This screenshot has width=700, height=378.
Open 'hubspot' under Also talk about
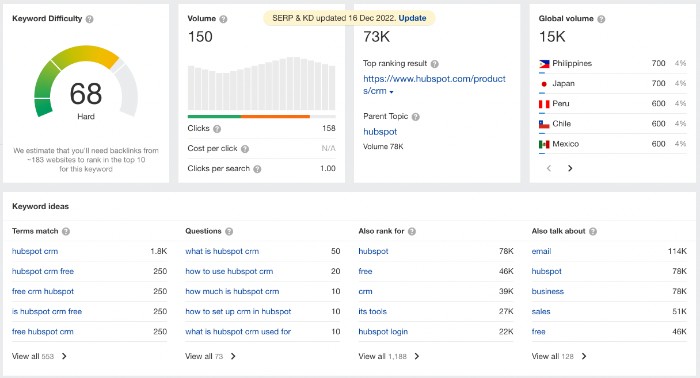coord(546,271)
